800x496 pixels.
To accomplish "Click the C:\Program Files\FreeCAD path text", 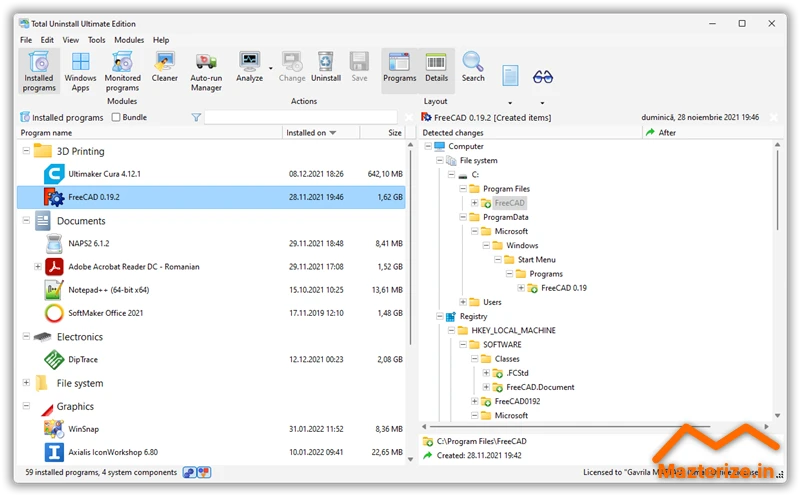I will (x=482, y=441).
